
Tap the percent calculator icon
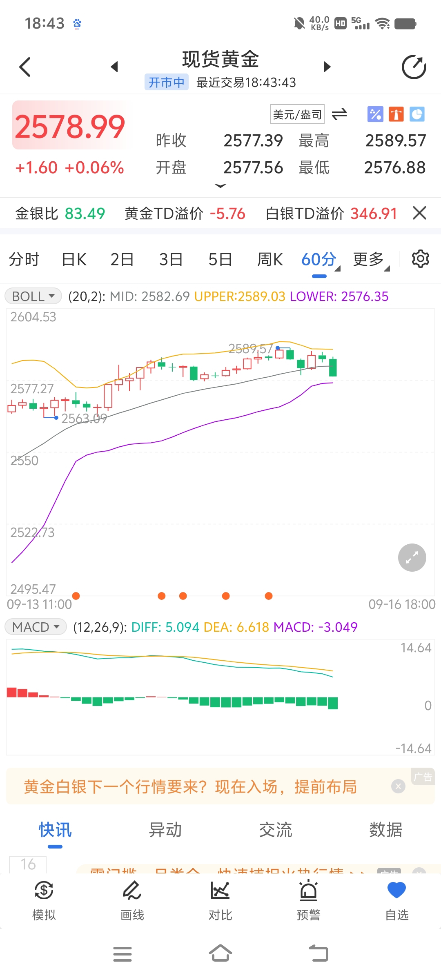coord(375,114)
